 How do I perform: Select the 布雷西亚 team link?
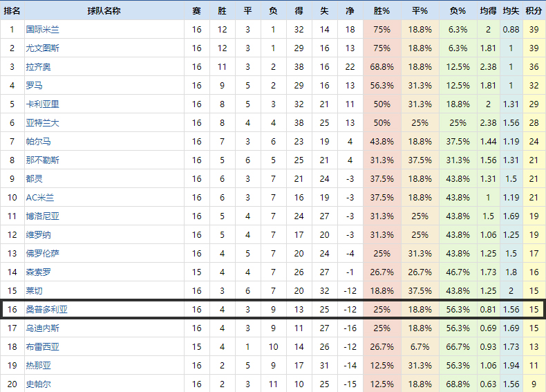(42, 346)
